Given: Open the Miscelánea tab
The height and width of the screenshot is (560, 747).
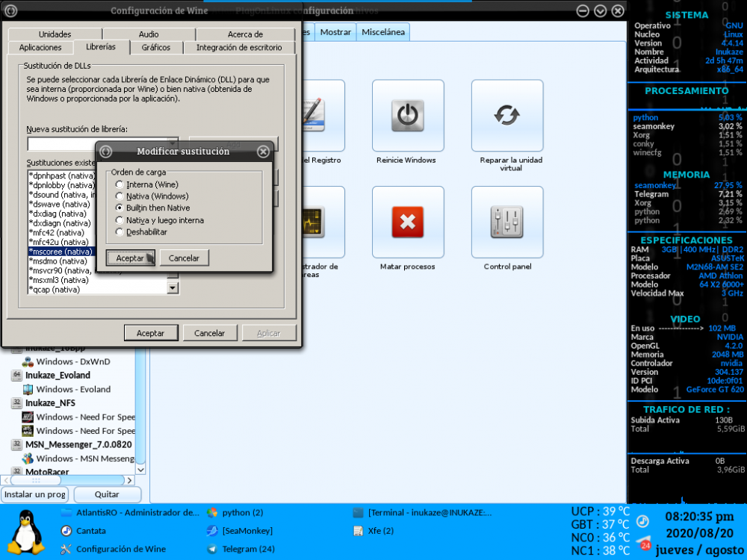Looking at the screenshot, I should click(x=383, y=32).
